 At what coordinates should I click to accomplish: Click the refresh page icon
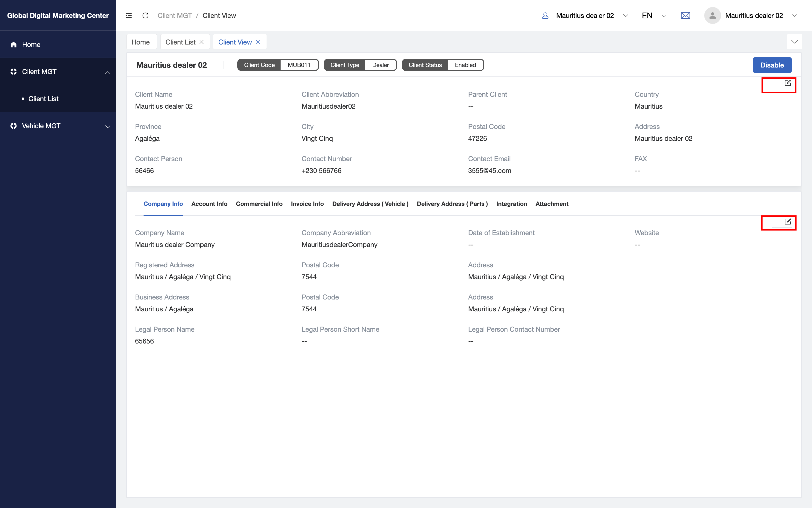pos(145,15)
